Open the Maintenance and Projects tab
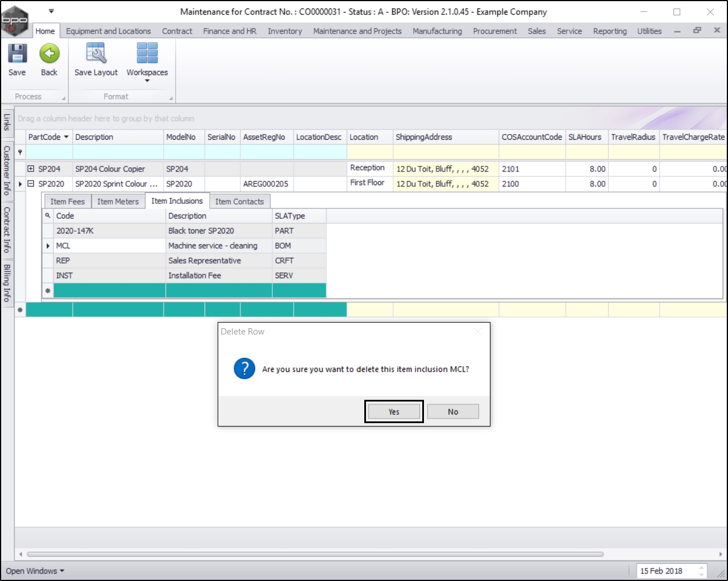This screenshot has height=581, width=728. click(x=357, y=31)
